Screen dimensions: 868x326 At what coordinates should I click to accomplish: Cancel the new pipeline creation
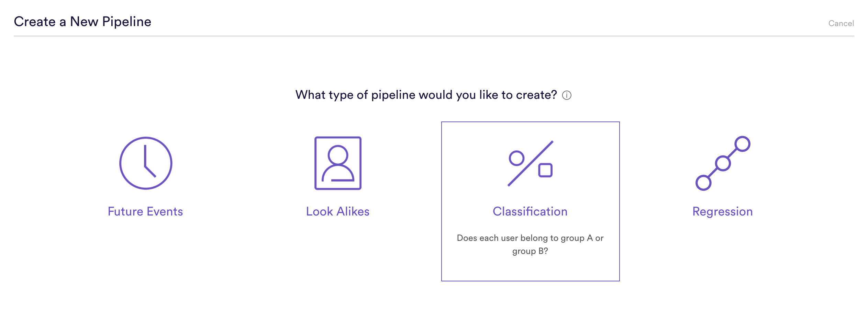coord(841,23)
